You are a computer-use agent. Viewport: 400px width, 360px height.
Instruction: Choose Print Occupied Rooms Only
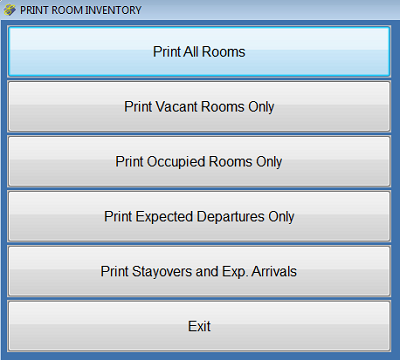tap(199, 162)
